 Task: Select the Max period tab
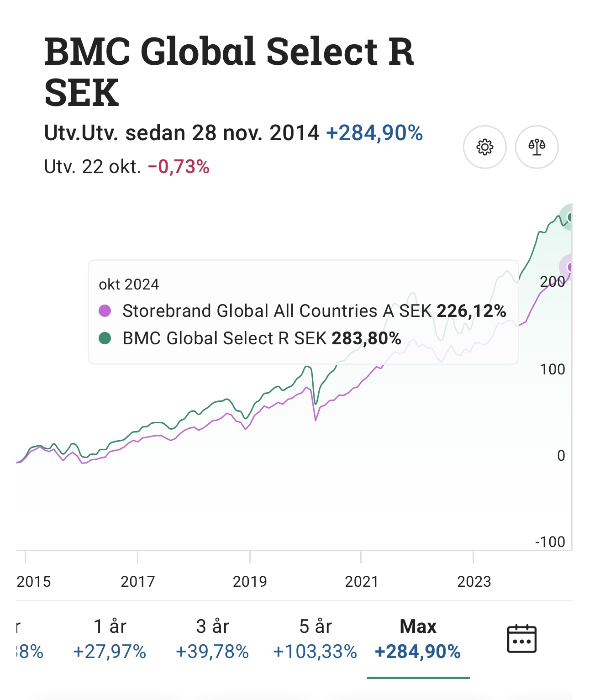click(418, 638)
